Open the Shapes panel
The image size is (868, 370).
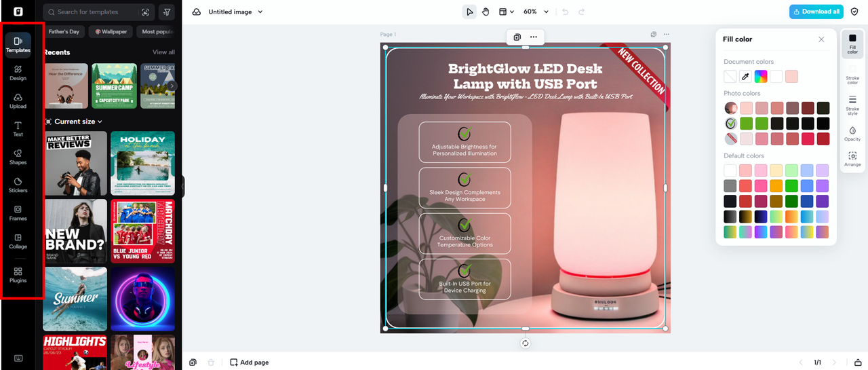(x=18, y=157)
